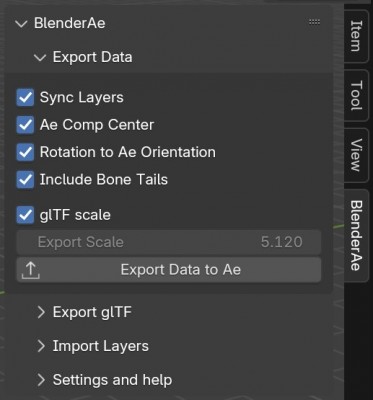The height and width of the screenshot is (400, 373).
Task: Collapse the Export Data subpanel
Action: point(40,58)
